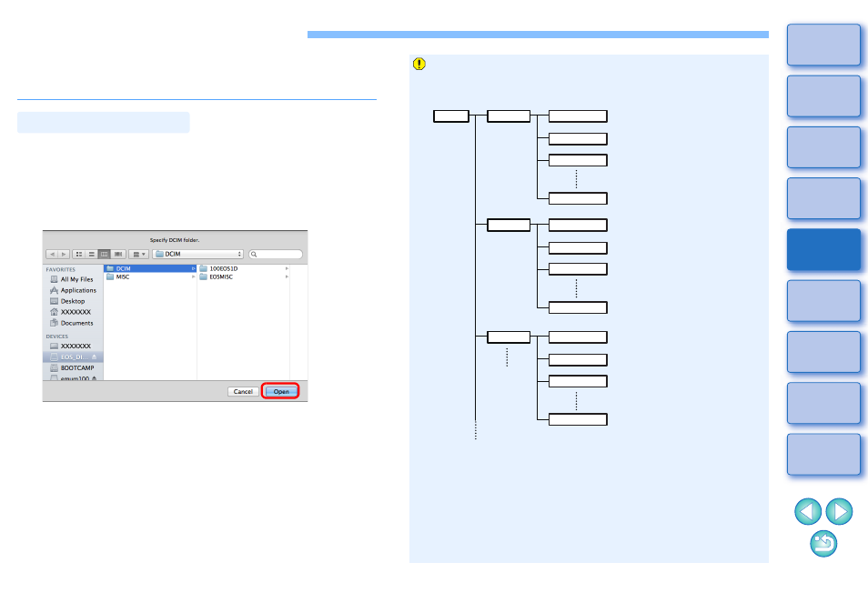The width and height of the screenshot is (868, 613).
Task: Click the Open button
Action: pyautogui.click(x=280, y=391)
